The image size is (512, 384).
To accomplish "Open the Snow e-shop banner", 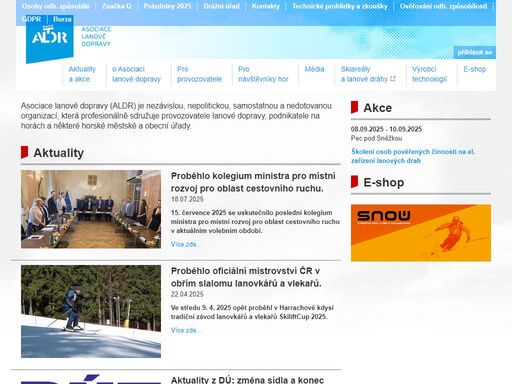I will [421, 233].
